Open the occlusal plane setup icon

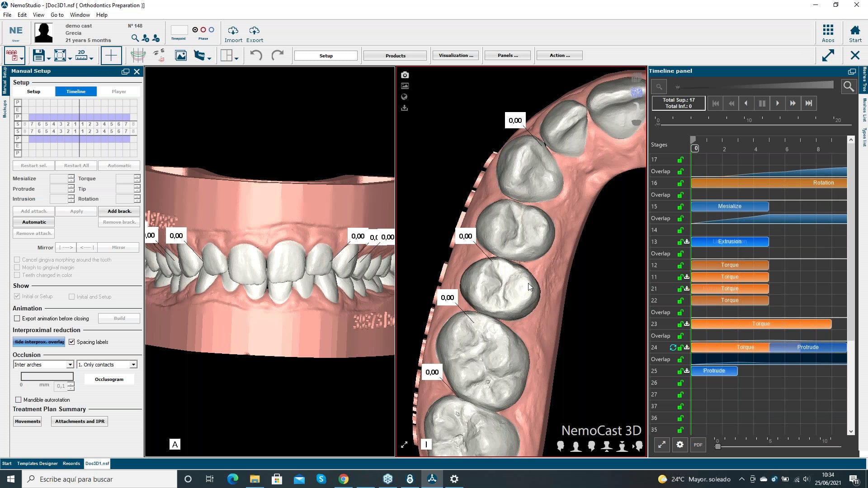(138, 55)
